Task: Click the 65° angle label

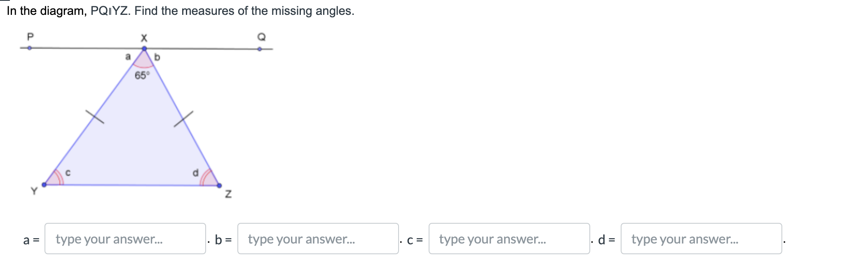Action: click(x=142, y=76)
